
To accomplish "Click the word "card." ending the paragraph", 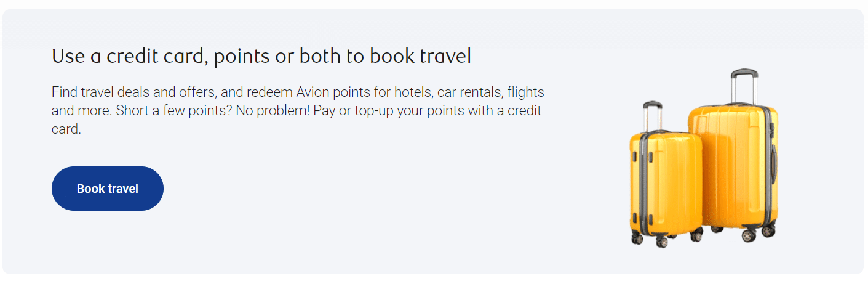I will tap(66, 131).
